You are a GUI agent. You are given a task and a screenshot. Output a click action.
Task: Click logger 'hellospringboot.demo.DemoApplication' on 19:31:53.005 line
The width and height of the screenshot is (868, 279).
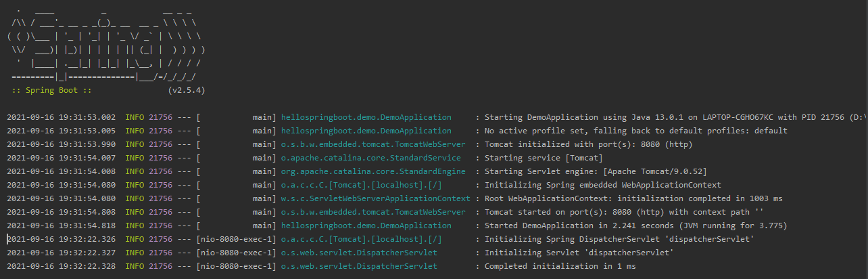point(366,131)
